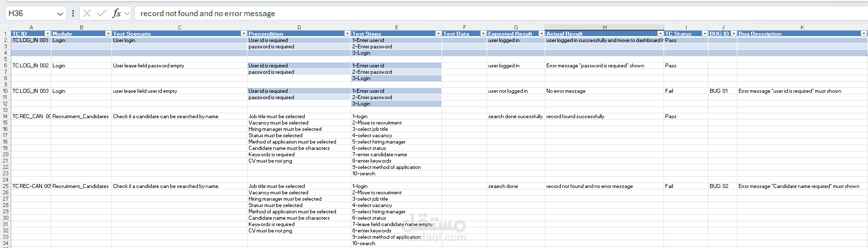The width and height of the screenshot is (868, 248).
Task: Open the TC Status filter arrow
Action: click(x=705, y=34)
